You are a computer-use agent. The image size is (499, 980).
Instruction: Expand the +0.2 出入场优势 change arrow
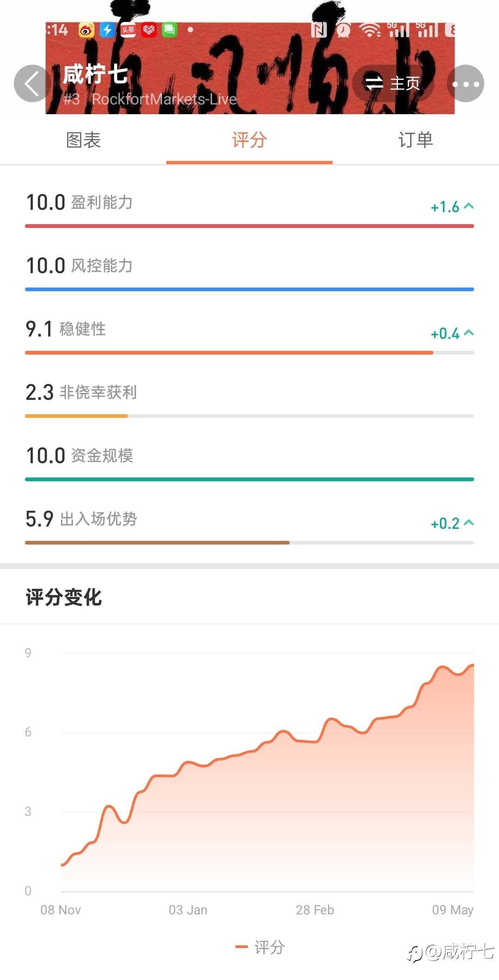tap(469, 523)
